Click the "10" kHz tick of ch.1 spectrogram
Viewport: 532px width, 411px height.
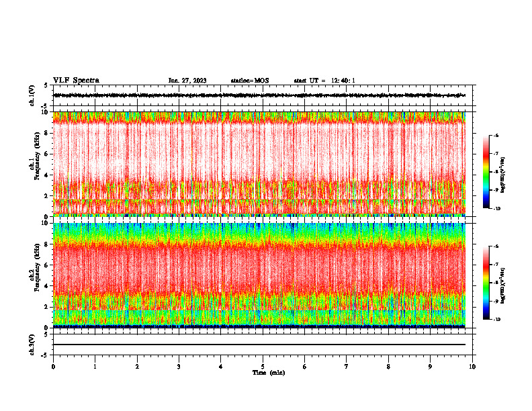(46, 112)
